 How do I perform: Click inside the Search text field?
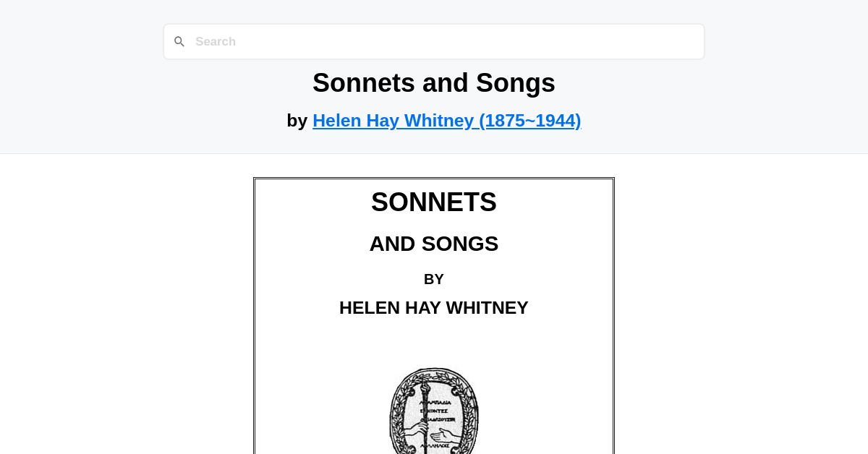click(x=434, y=41)
